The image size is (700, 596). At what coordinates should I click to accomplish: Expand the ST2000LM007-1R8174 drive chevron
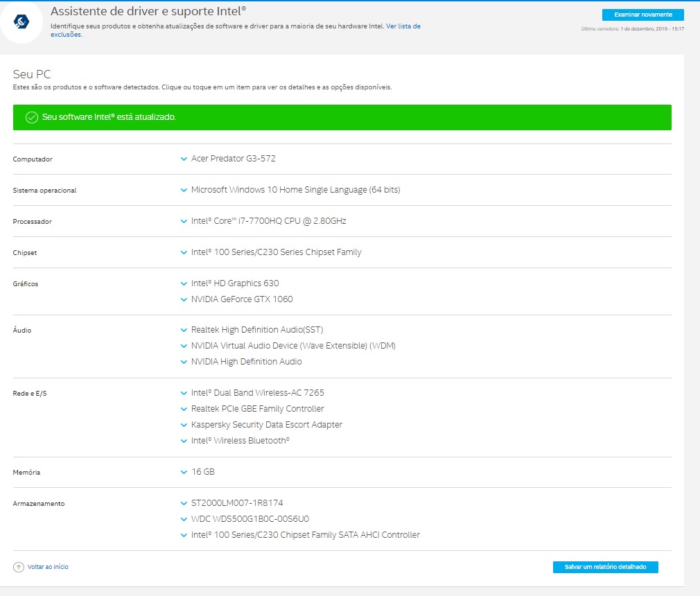point(184,504)
